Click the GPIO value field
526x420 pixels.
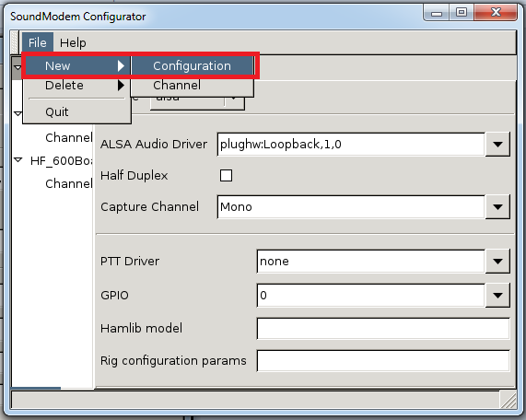pyautogui.click(x=370, y=296)
